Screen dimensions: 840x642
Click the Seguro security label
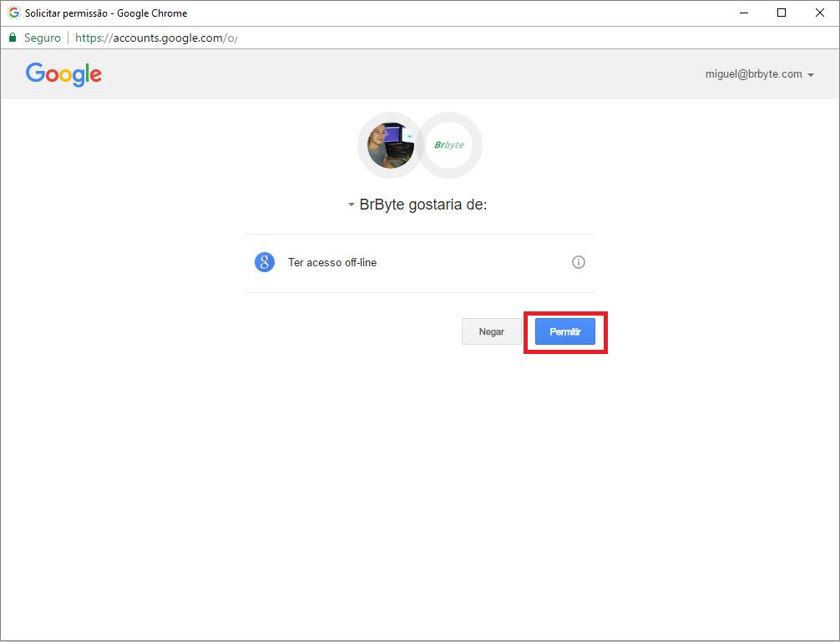pos(43,38)
